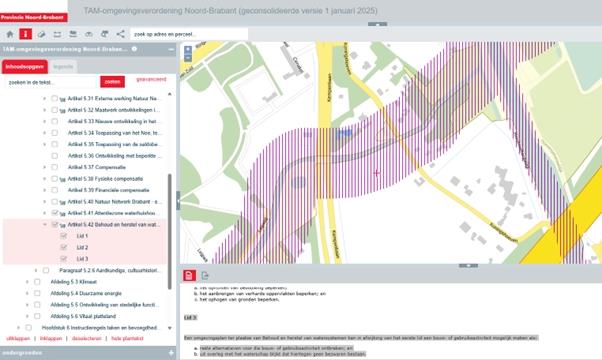
Task: Zoom out on the map
Action: pyautogui.click(x=188, y=58)
